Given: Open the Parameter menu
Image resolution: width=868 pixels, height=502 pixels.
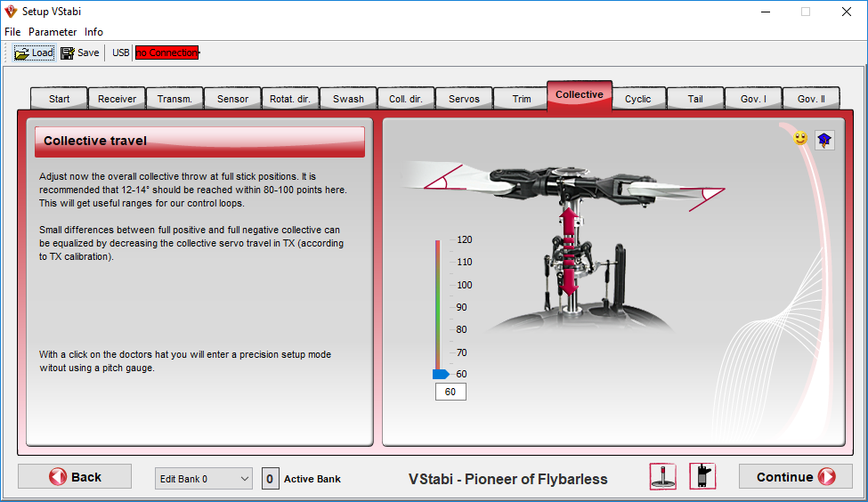Looking at the screenshot, I should 53,31.
